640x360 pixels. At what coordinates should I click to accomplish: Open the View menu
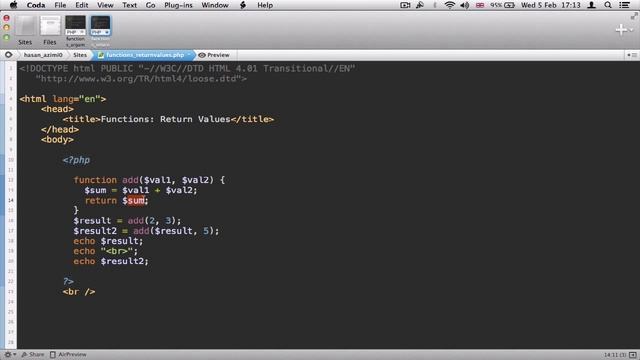coord(105,5)
